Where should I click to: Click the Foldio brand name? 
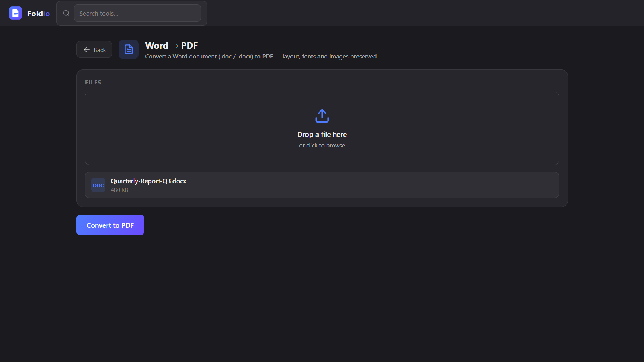point(38,14)
